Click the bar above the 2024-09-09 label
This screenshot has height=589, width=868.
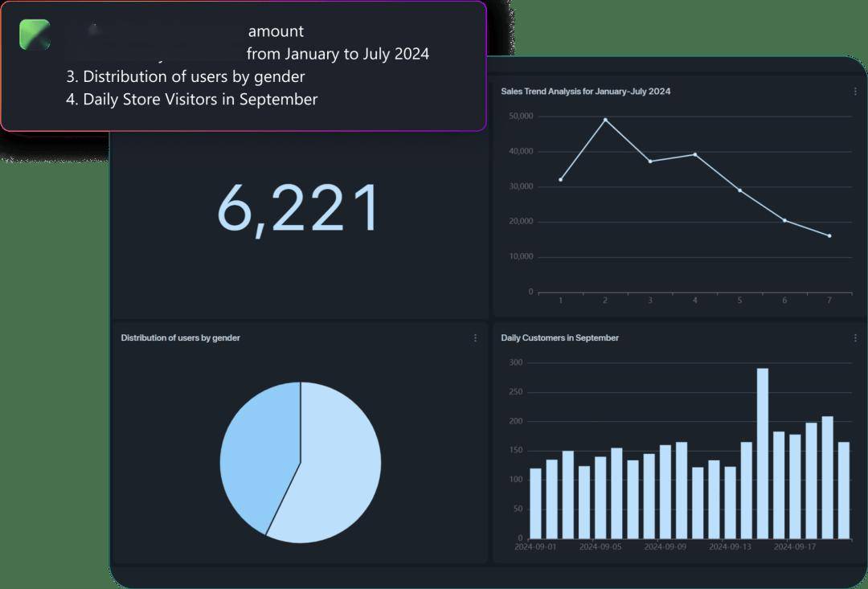665,492
